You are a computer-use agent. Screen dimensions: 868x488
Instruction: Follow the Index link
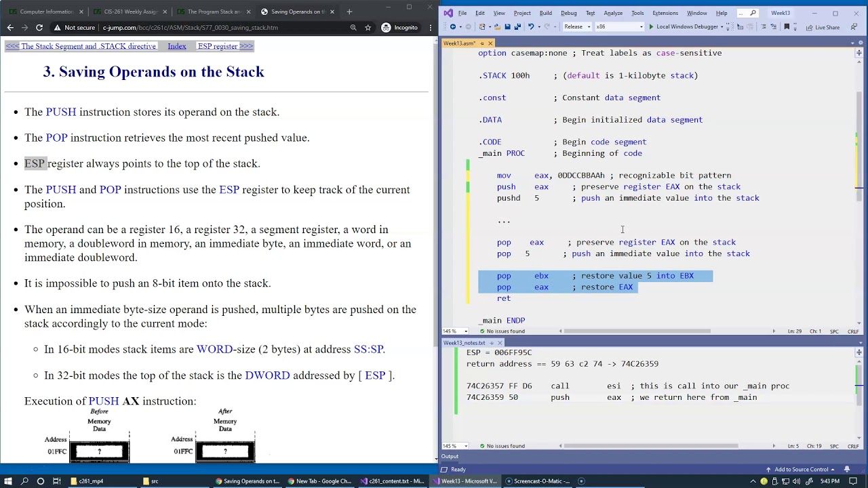tap(177, 46)
